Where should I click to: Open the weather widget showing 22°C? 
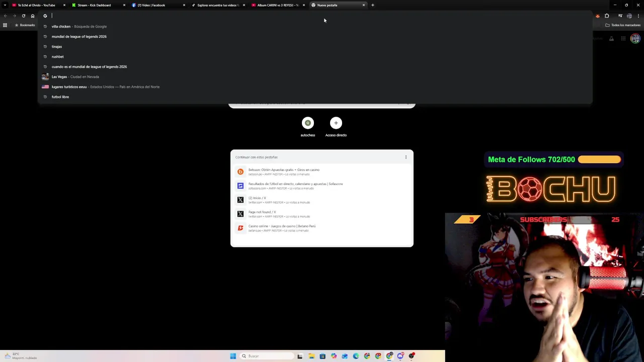click(x=20, y=356)
